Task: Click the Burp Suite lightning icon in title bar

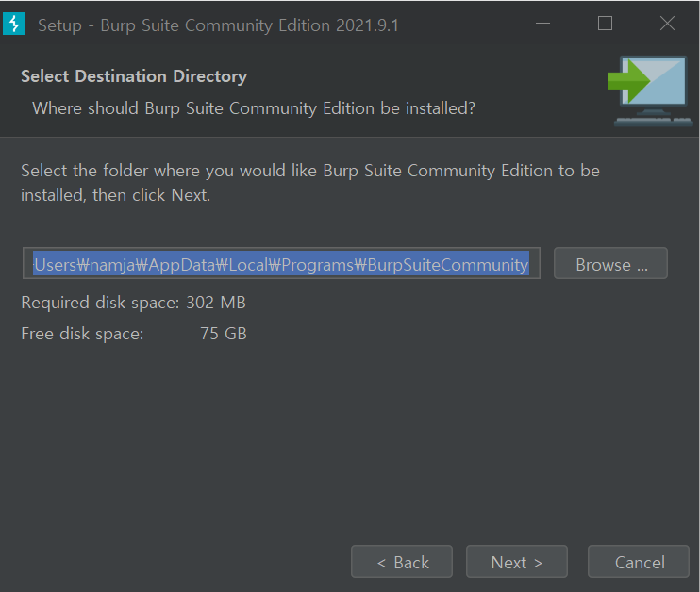Action: (14, 24)
